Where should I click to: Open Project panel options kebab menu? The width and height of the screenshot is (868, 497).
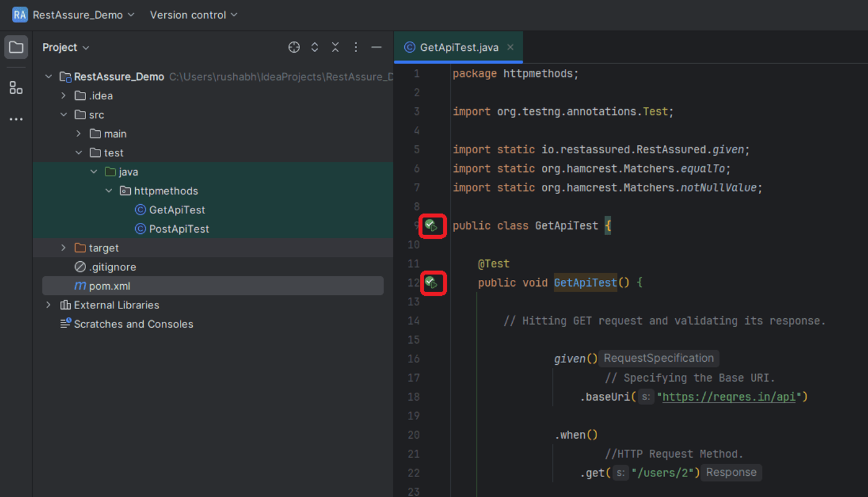point(356,47)
